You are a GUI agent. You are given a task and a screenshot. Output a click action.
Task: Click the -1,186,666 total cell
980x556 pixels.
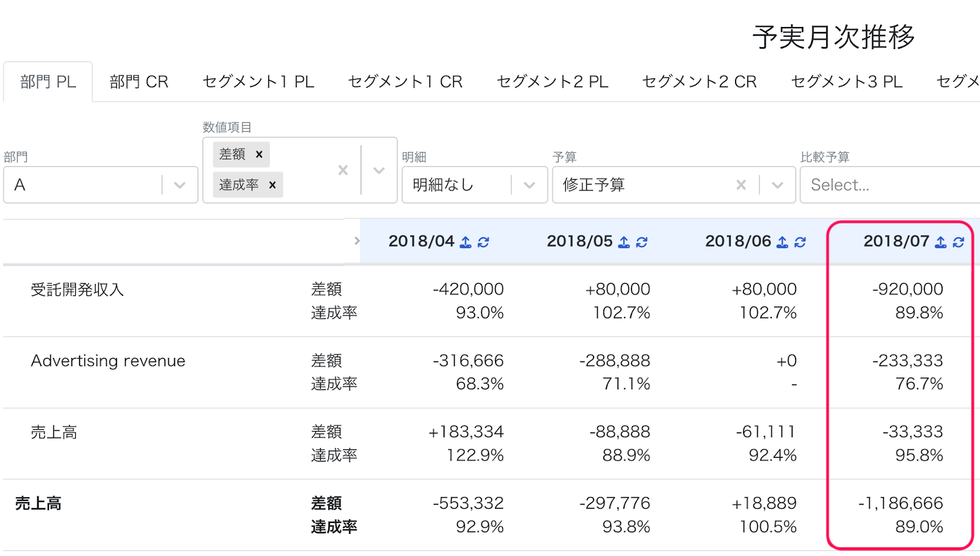tap(901, 503)
